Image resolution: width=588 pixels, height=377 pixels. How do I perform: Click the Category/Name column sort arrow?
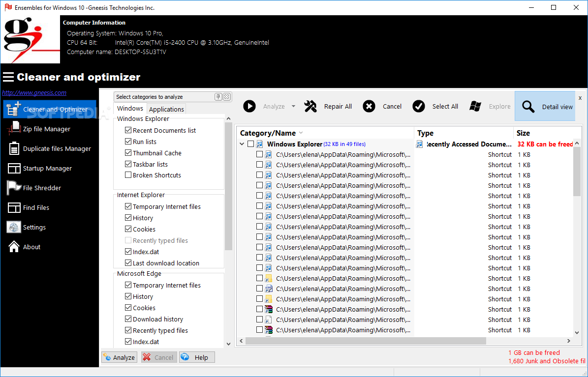pyautogui.click(x=301, y=133)
